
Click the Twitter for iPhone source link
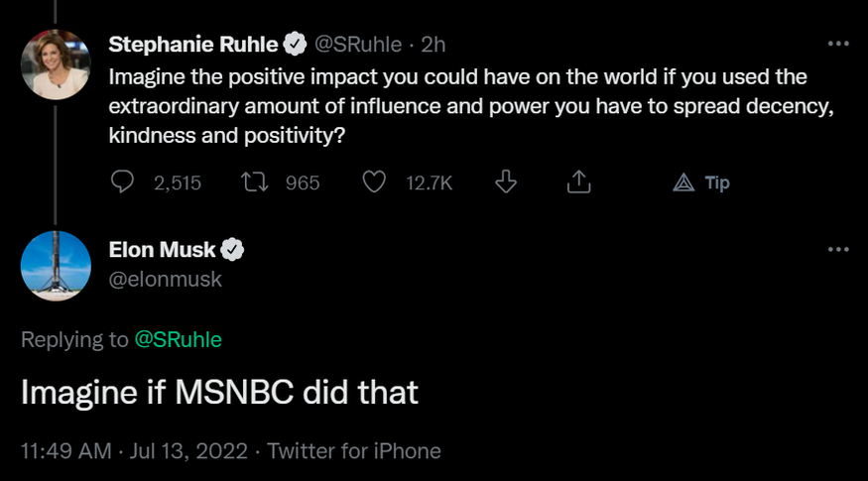354,450
